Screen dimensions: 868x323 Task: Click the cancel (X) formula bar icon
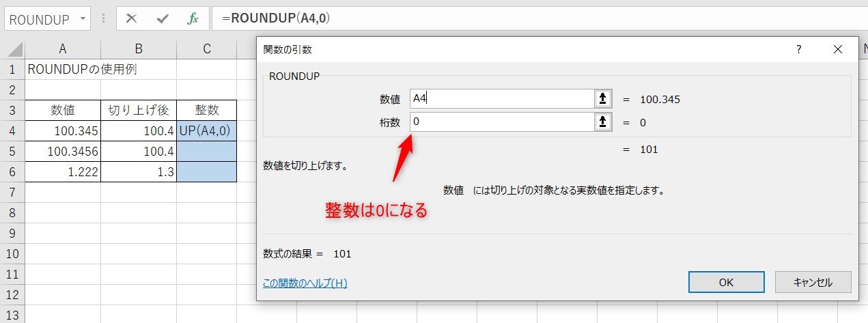tap(132, 18)
